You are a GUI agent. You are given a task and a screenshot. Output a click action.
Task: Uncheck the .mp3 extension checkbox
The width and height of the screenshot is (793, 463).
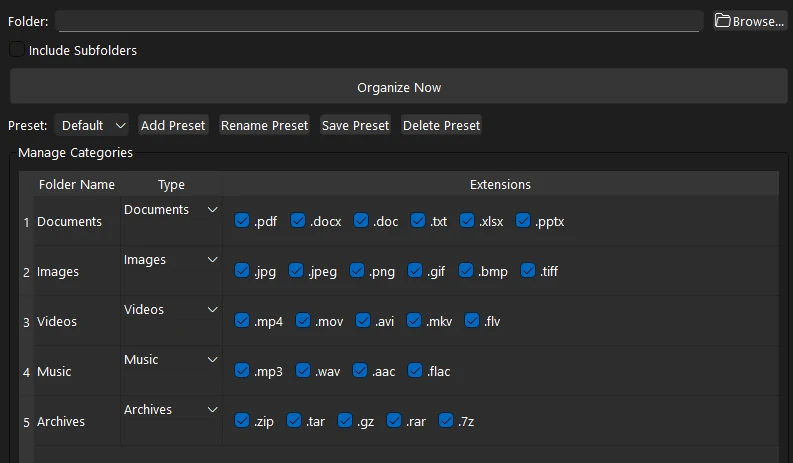pos(242,370)
